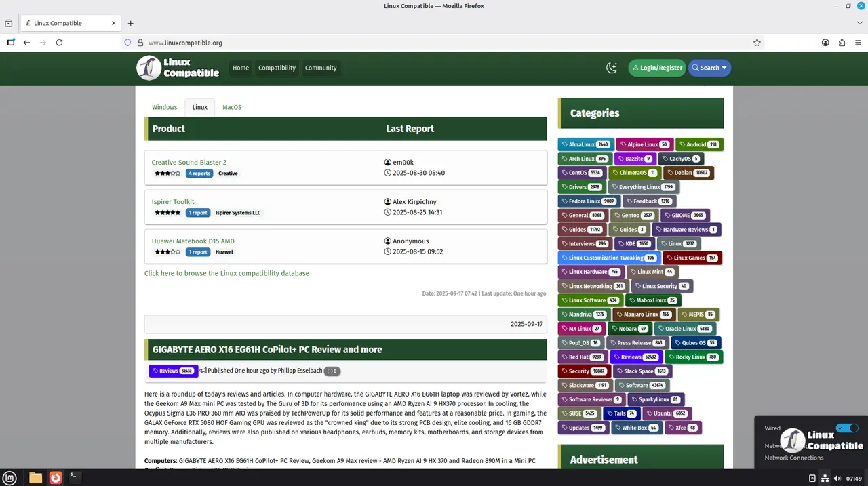Click the Login/Register button
Viewport: 868px width, 486px height.
tap(656, 68)
